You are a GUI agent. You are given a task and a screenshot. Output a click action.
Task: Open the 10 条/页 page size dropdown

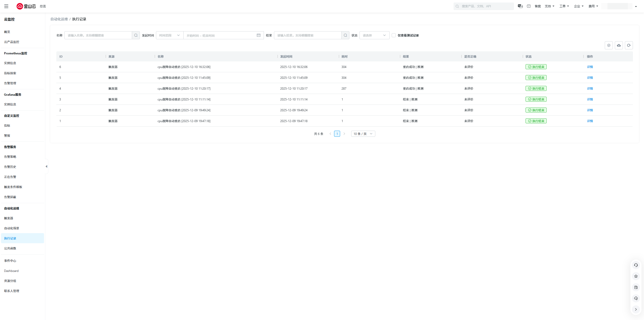tap(363, 134)
